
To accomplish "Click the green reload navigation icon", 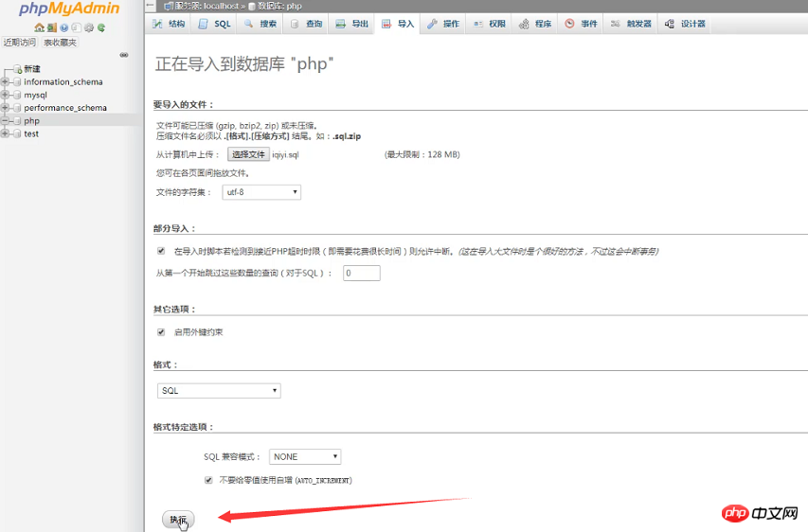I will click(101, 27).
